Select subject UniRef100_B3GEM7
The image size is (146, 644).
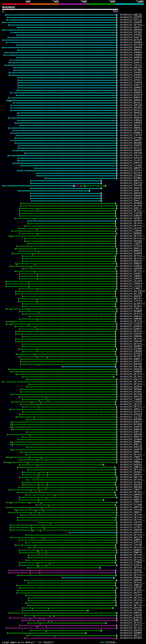pos(131,145)
